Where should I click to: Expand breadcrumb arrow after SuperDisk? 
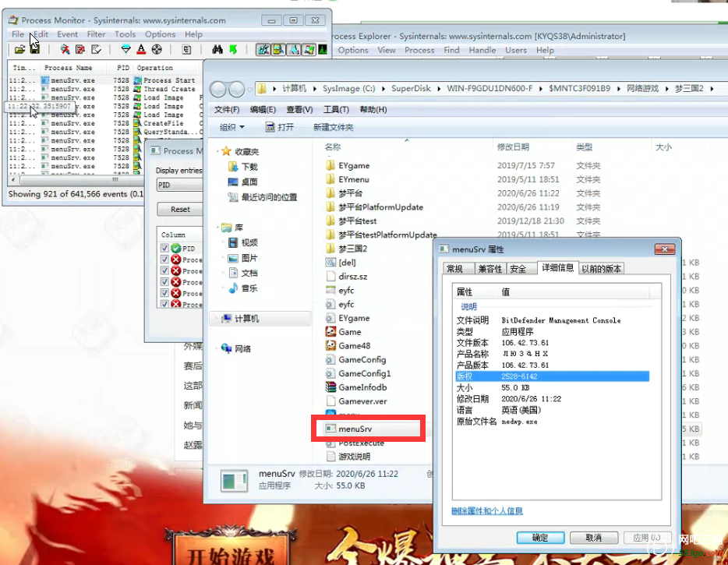click(x=439, y=89)
